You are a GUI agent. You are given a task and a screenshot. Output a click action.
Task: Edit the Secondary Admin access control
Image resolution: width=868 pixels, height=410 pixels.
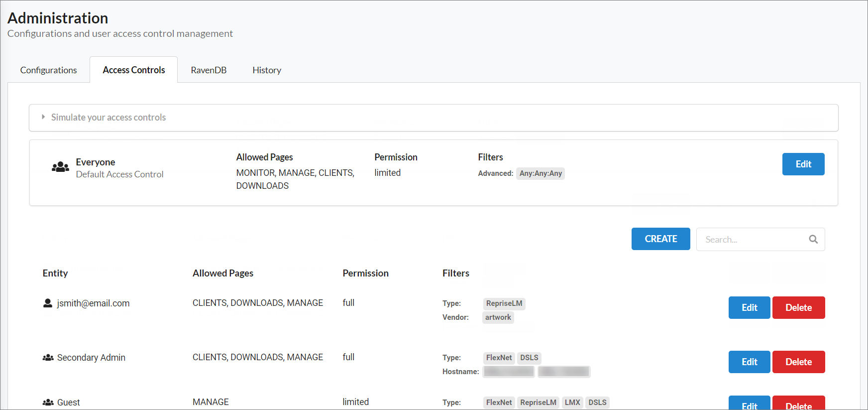(x=749, y=362)
